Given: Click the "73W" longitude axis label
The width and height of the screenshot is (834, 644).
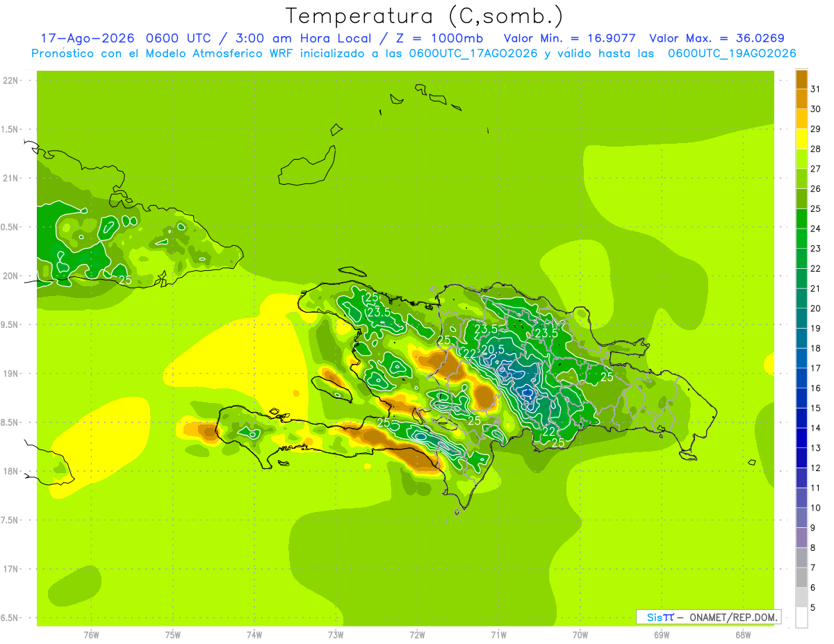Looking at the screenshot, I should 336,635.
